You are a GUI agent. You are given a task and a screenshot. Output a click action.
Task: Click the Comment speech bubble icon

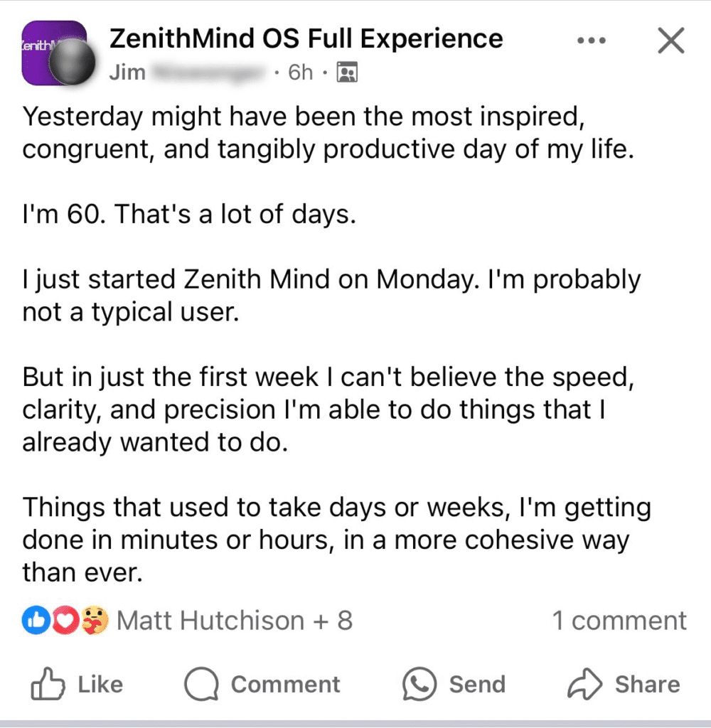click(x=201, y=685)
